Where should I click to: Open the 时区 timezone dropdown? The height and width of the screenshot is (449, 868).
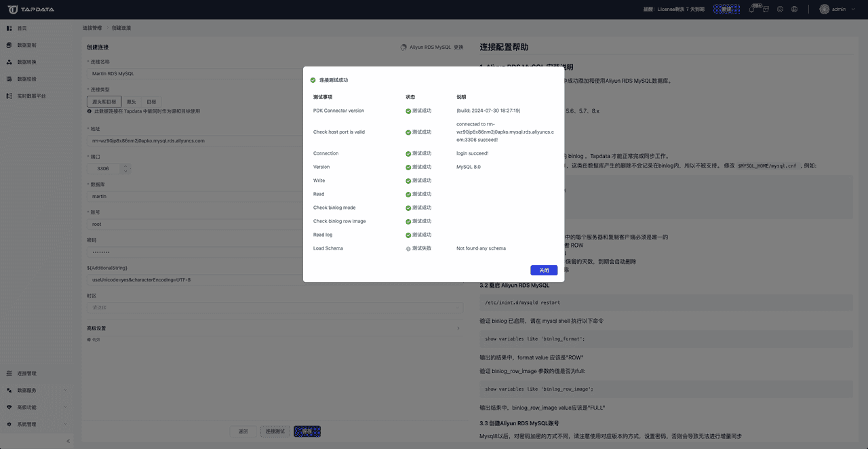(271, 307)
